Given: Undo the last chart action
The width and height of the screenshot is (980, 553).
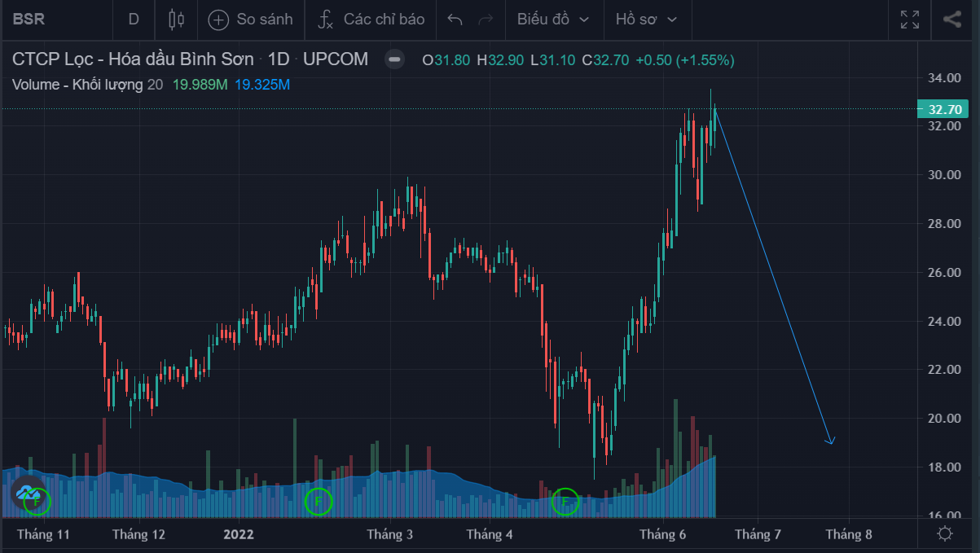Looking at the screenshot, I should (x=455, y=20).
